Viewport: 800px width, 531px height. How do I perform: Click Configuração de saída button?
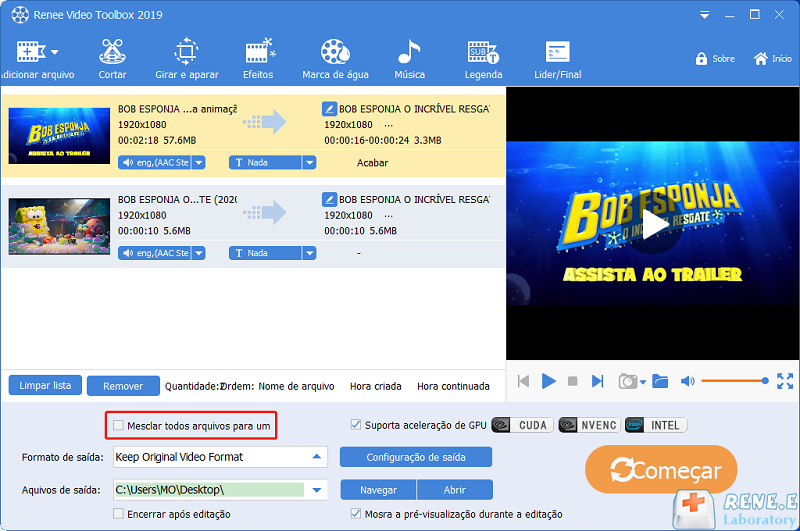pos(416,457)
